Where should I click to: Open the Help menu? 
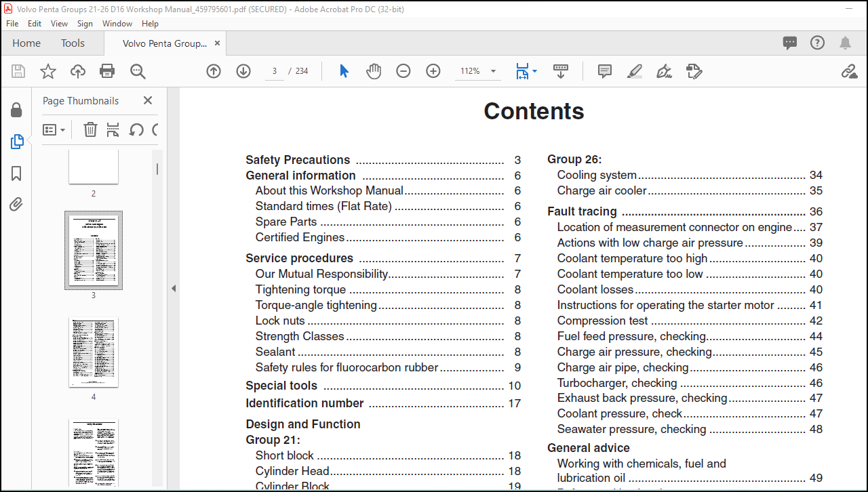[x=150, y=23]
